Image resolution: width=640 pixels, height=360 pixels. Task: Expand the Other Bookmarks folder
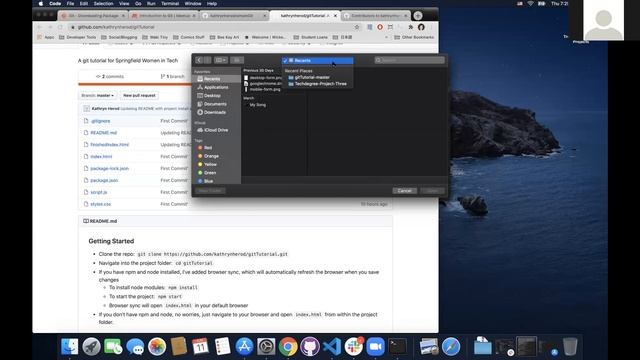(x=414, y=37)
